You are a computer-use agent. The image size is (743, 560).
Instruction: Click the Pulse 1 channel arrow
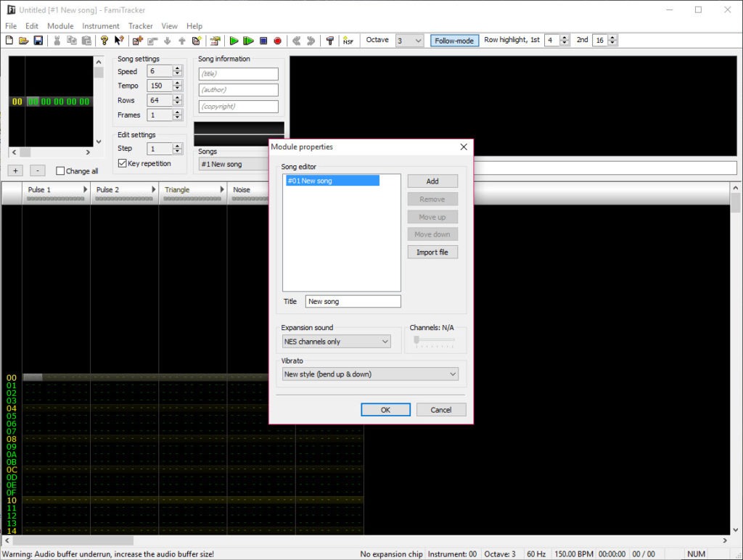[86, 189]
